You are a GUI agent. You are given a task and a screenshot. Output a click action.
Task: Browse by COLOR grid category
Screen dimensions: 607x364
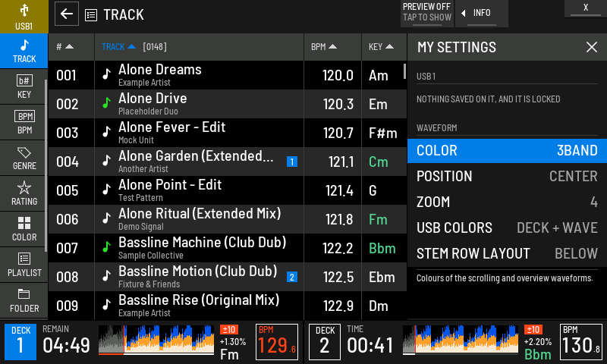point(24,229)
